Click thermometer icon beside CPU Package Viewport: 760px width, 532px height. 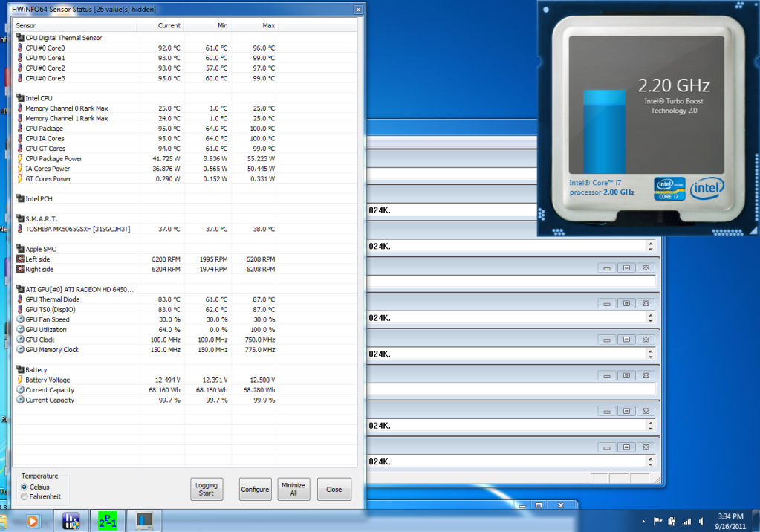click(x=20, y=128)
